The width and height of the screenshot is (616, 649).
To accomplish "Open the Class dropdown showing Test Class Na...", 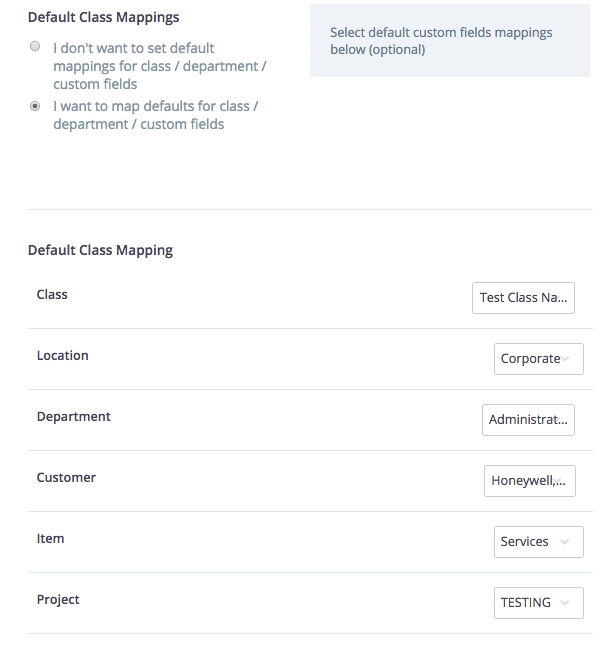I will point(523,298).
